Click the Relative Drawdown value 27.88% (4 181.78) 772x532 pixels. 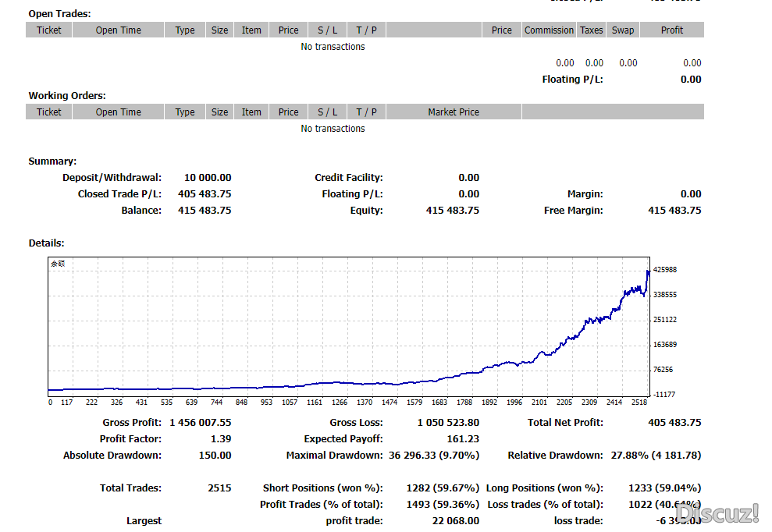(x=656, y=456)
